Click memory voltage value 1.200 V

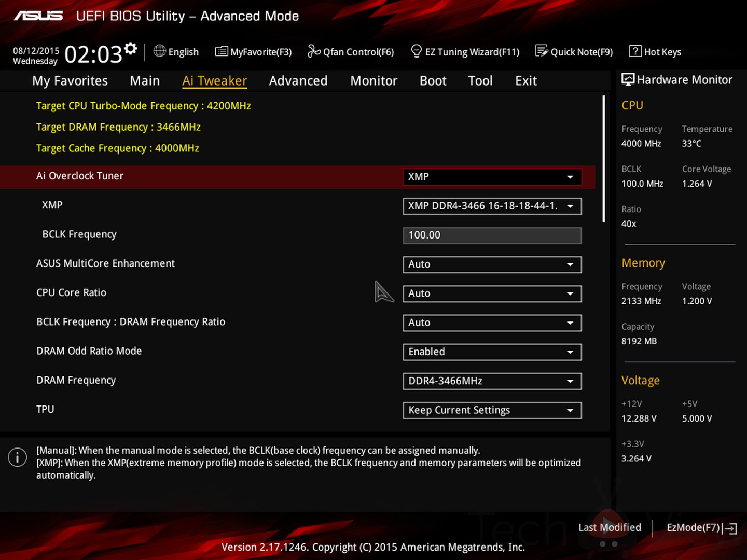click(x=697, y=301)
